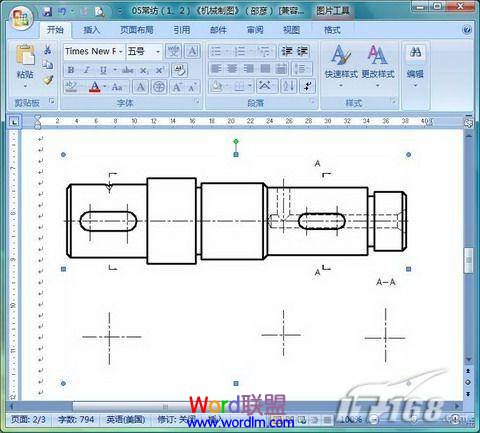Open the font color dropdown arrow
480x433 pixels.
coord(105,87)
